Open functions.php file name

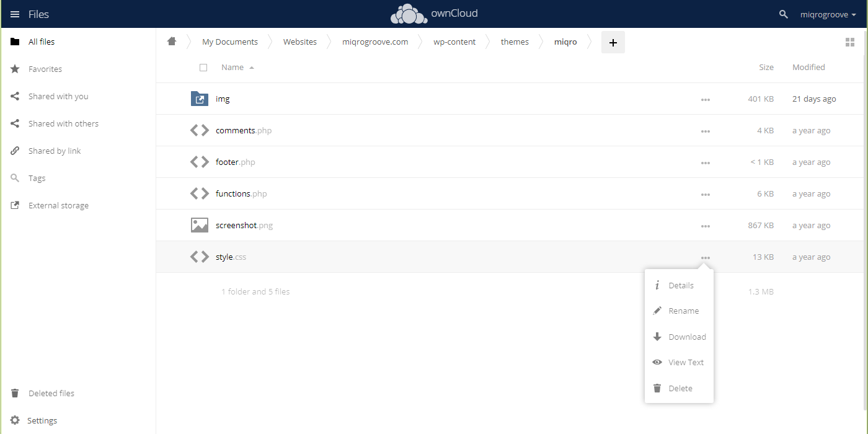241,194
